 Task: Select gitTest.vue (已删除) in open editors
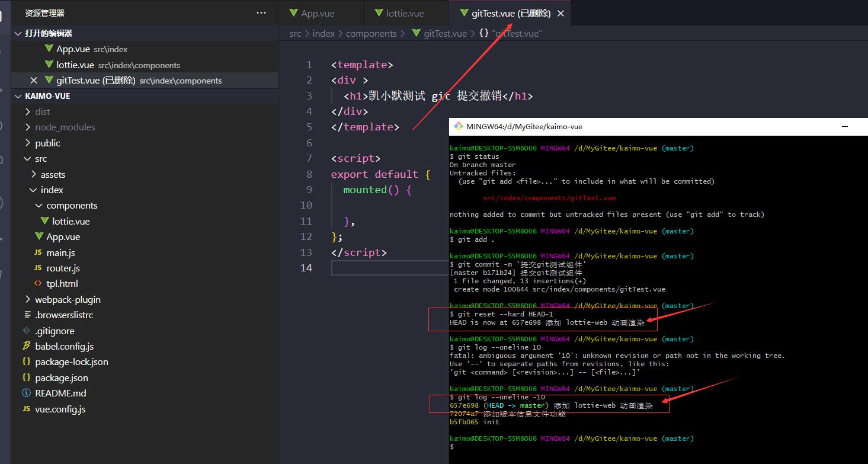145,81
